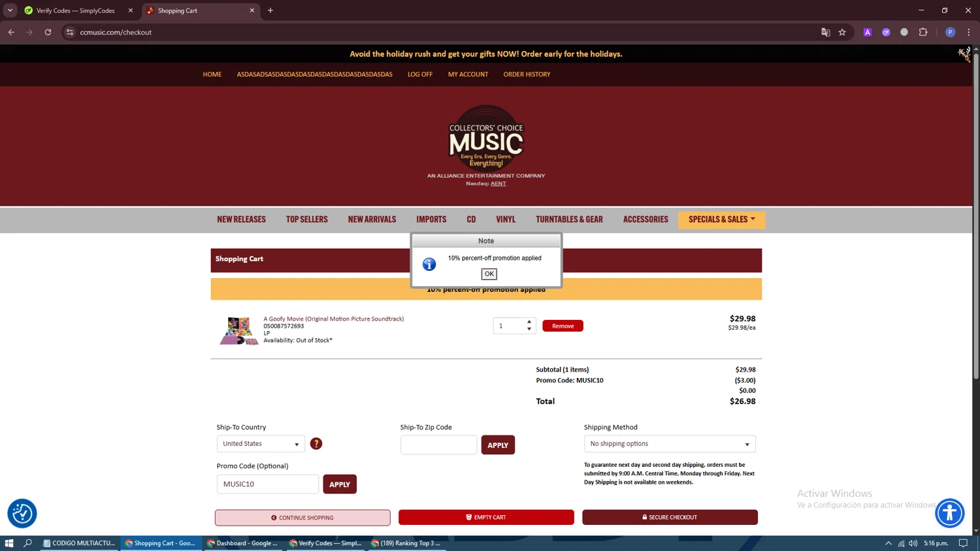Apply the Ship-To Zip Code

point(498,445)
